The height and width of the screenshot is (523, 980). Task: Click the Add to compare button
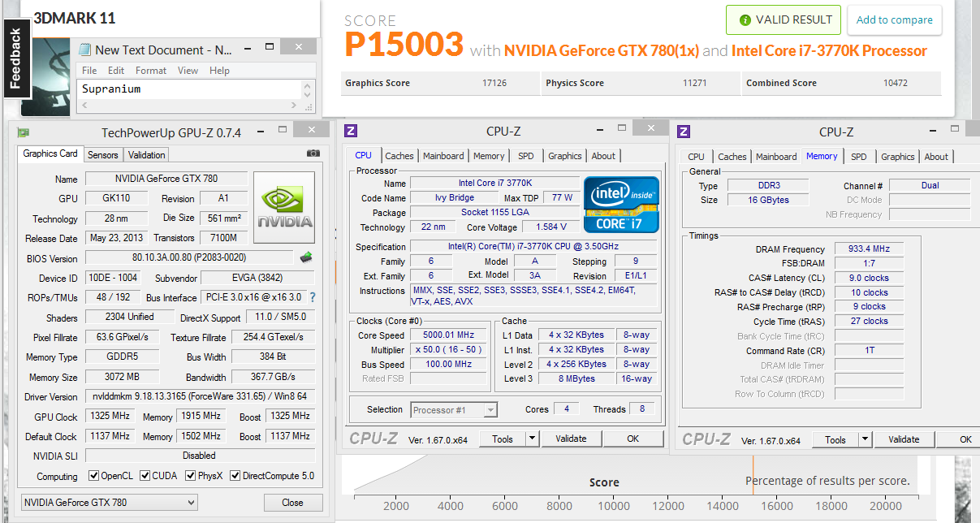pos(895,20)
